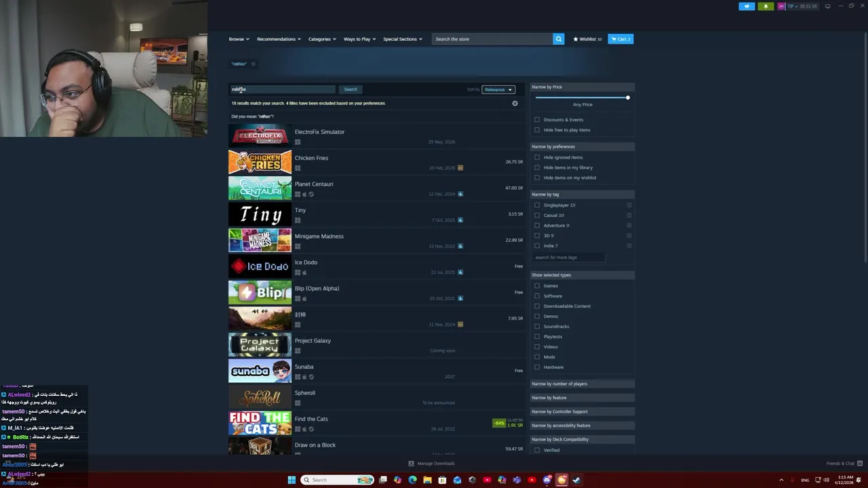The width and height of the screenshot is (868, 488).
Task: Open Steam notifications bell icon
Action: (x=766, y=6)
